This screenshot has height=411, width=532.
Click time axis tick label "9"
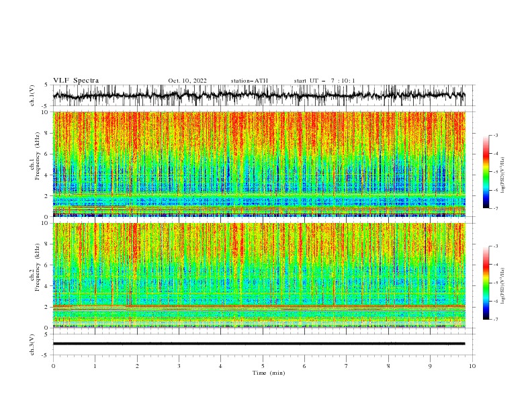(x=430, y=366)
